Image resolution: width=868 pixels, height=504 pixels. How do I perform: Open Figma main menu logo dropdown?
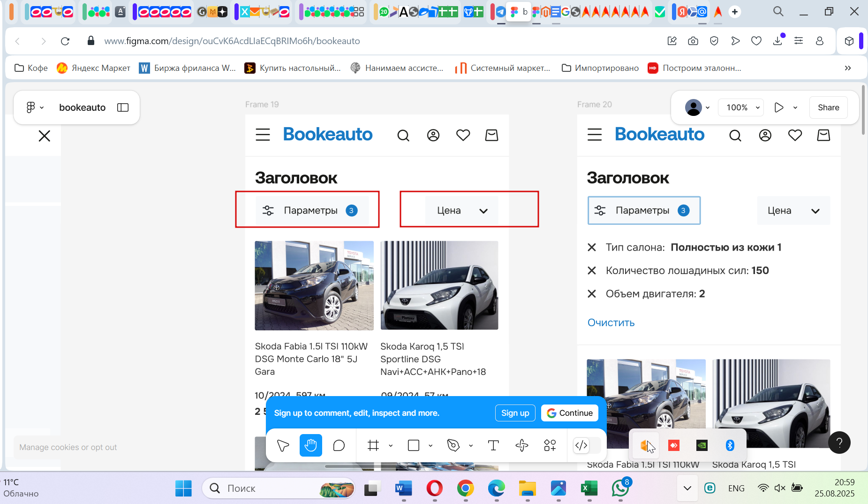[35, 107]
